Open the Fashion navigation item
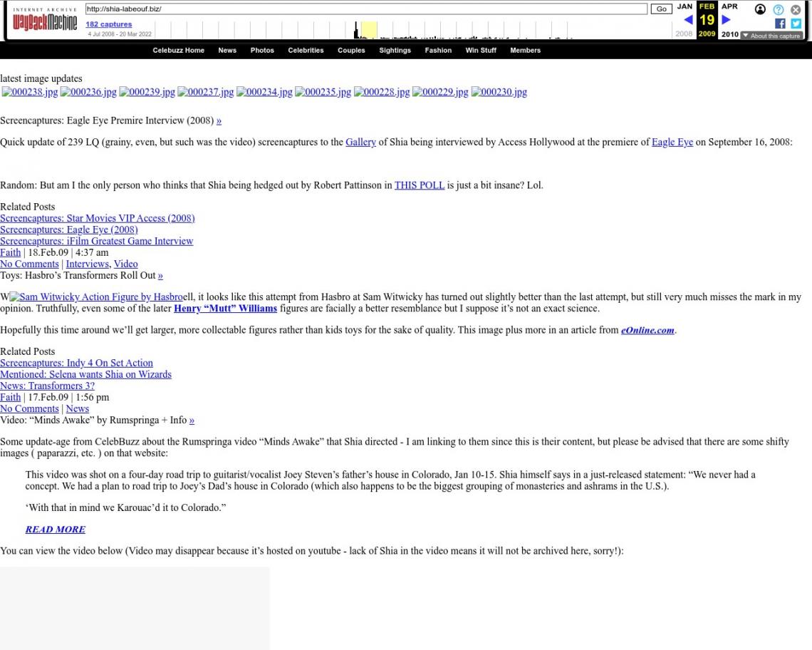812x650 pixels. coord(438,51)
